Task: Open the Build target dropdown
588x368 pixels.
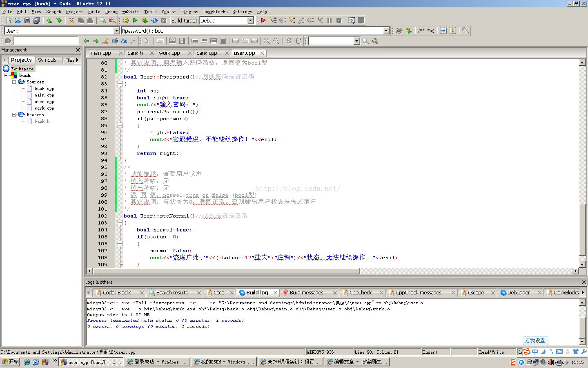Action: 251,20
